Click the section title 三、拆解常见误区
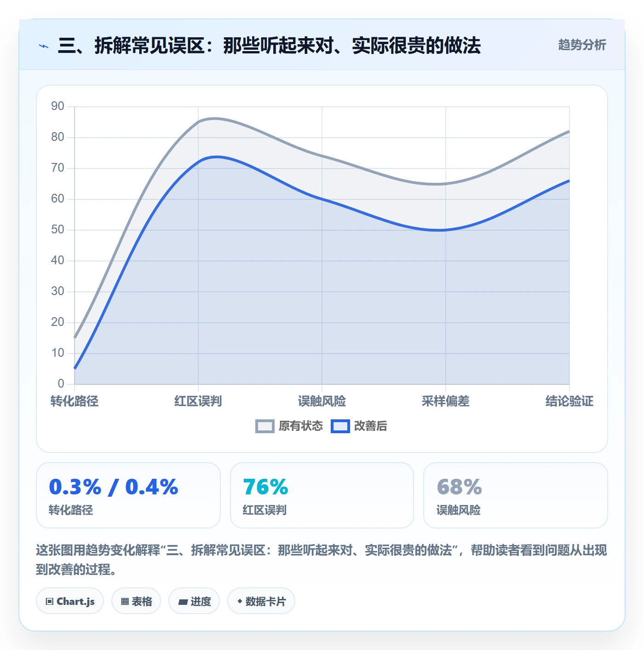 270,46
